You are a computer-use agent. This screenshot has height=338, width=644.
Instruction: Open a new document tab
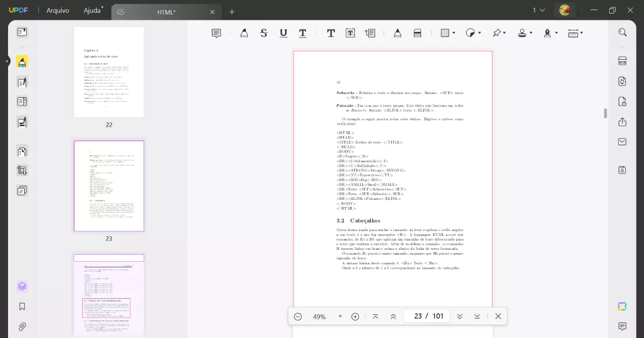[x=232, y=11]
